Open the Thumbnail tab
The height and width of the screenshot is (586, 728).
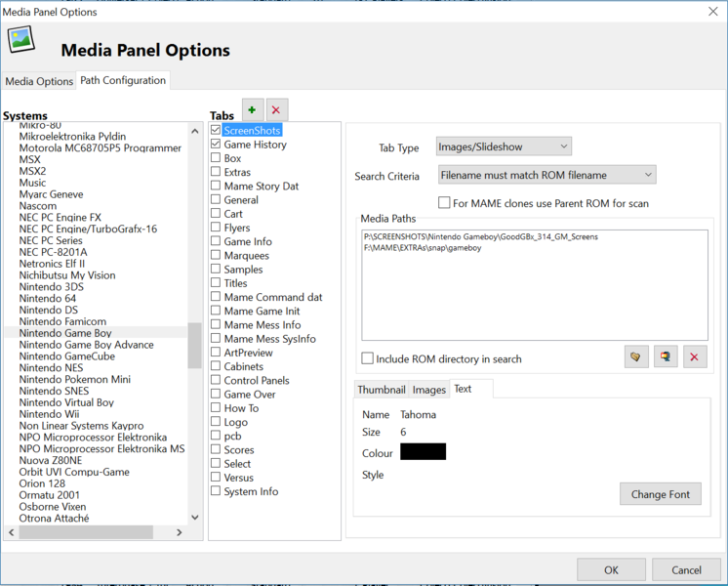coord(382,390)
